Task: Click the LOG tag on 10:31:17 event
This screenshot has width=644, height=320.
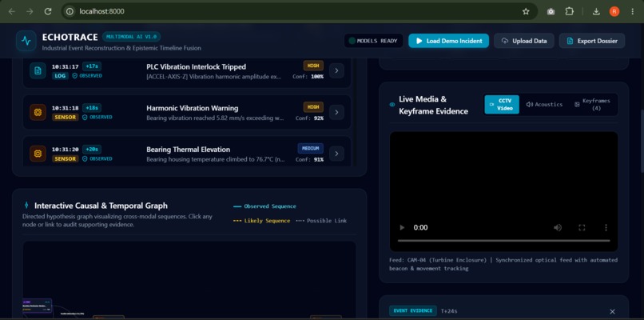Action: tap(60, 76)
